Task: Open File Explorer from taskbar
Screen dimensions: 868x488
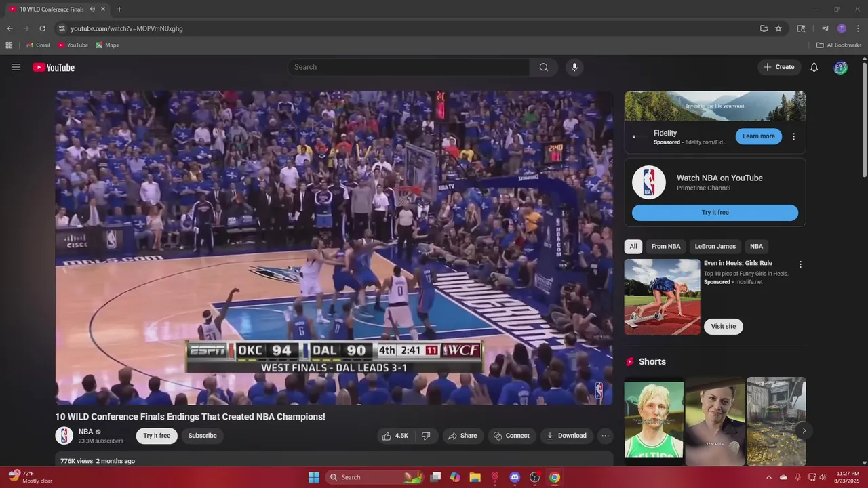Action: click(x=475, y=477)
